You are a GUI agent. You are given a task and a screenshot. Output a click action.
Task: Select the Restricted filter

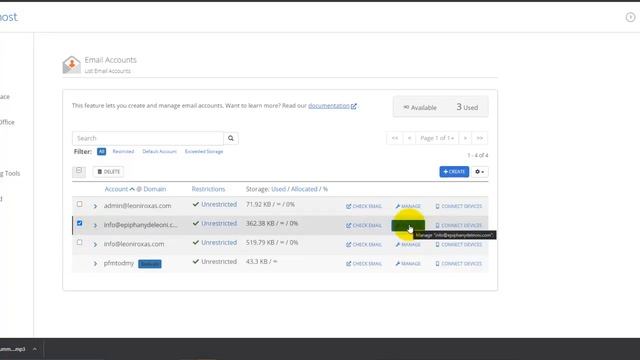click(x=123, y=151)
